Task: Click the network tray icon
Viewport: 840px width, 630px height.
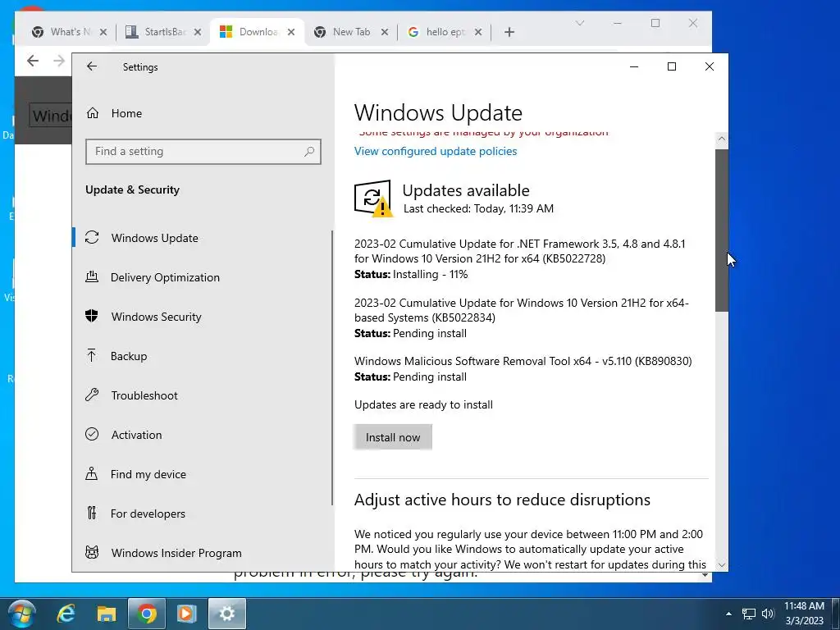Action: pos(748,614)
